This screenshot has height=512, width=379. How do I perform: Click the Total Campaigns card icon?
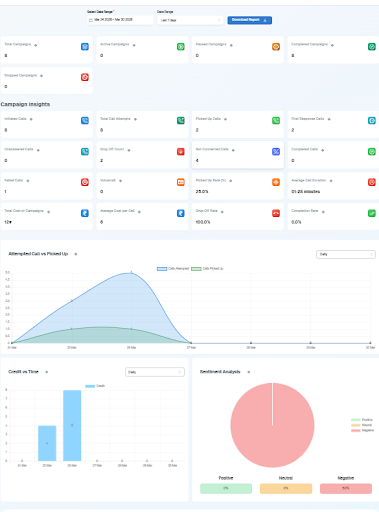[x=85, y=47]
